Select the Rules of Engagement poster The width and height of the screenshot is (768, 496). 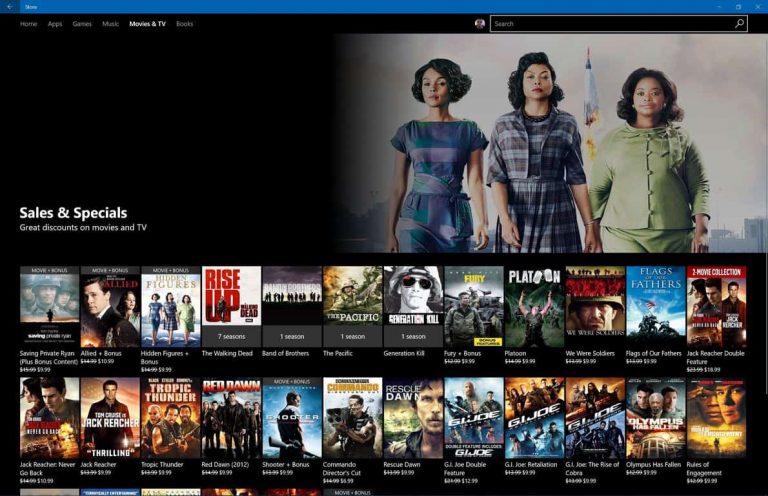point(717,418)
